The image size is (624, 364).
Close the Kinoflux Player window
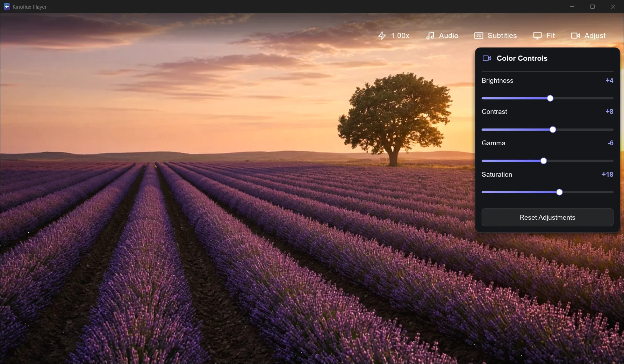[x=613, y=7]
